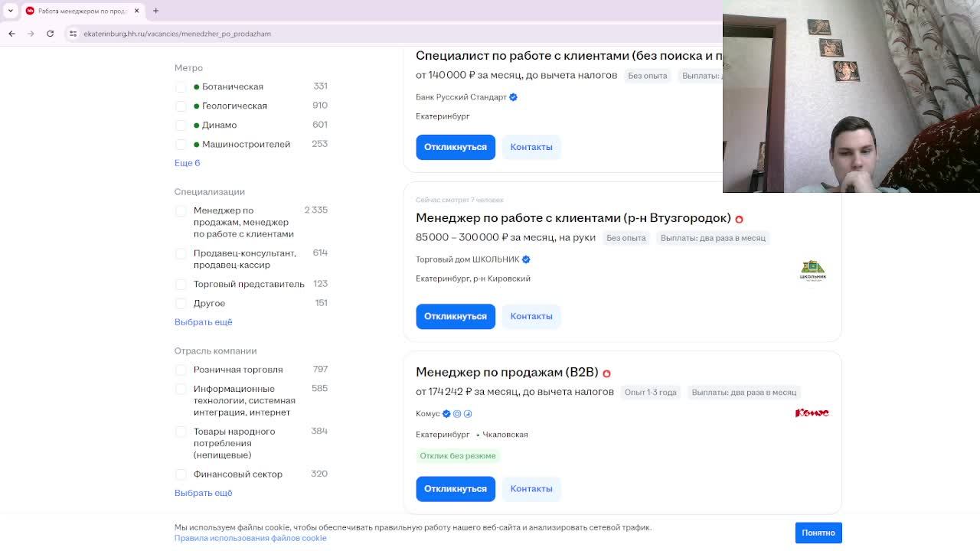This screenshot has width=980, height=551.
Task: Click the red hot-vacancy icon beside Менеджер по продажам (B2B)
Action: pyautogui.click(x=606, y=373)
